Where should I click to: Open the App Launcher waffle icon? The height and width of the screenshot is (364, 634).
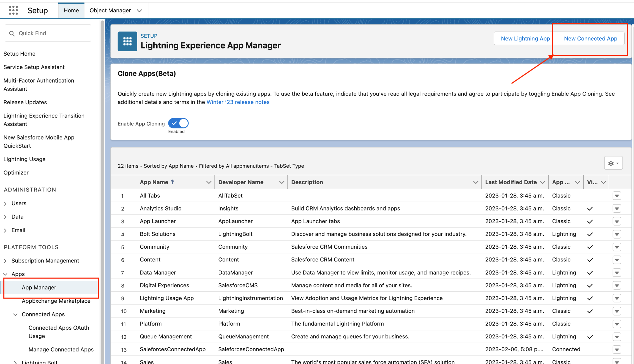pyautogui.click(x=13, y=10)
